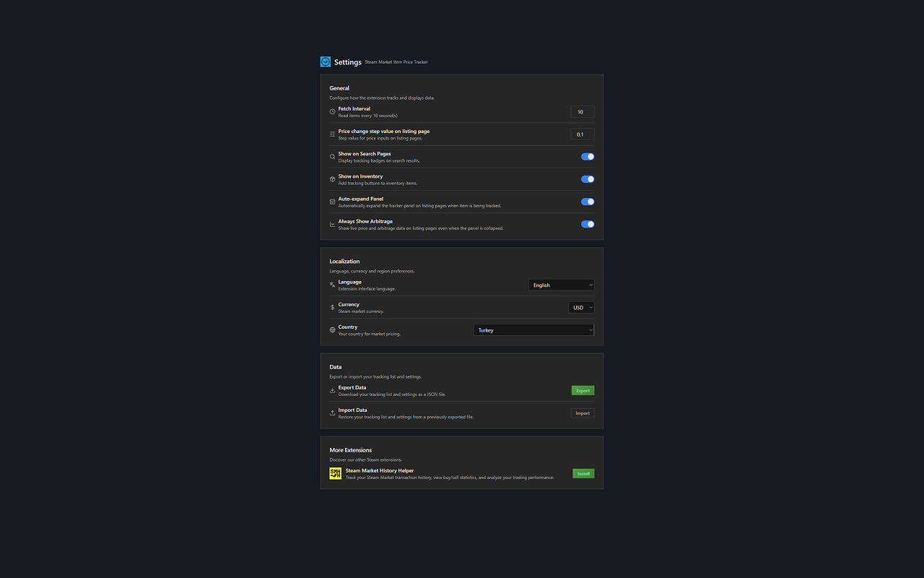924x578 pixels.
Task: Expand the Currency dropdown showing USD
Action: [582, 307]
